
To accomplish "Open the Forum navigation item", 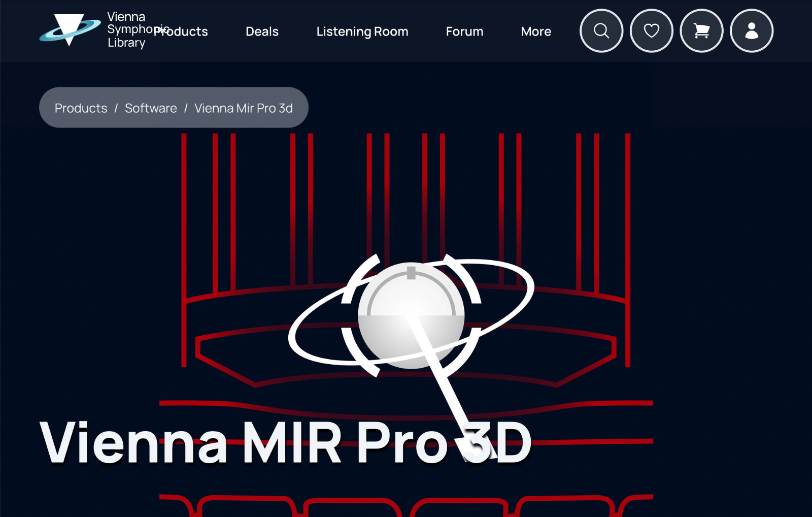I will coord(464,31).
